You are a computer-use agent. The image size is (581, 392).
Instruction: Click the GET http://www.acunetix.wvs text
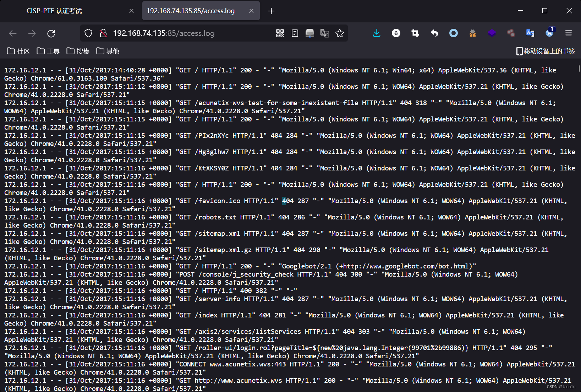point(231,381)
